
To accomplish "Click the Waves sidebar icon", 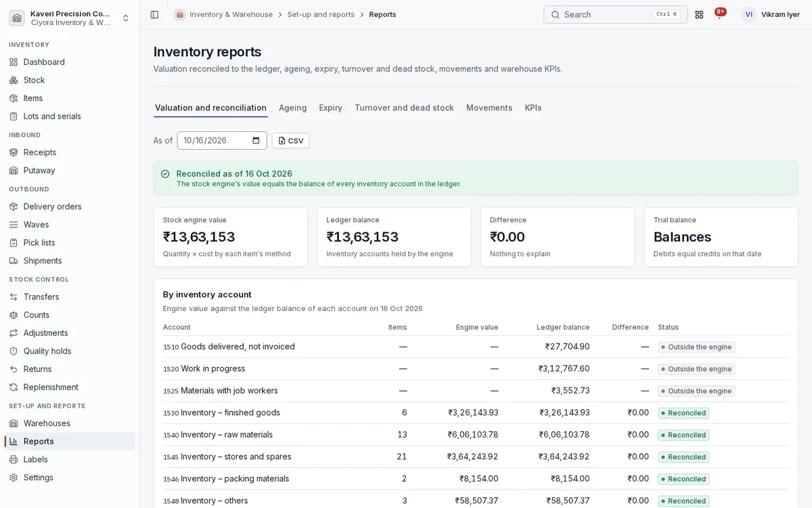I will 14,225.
